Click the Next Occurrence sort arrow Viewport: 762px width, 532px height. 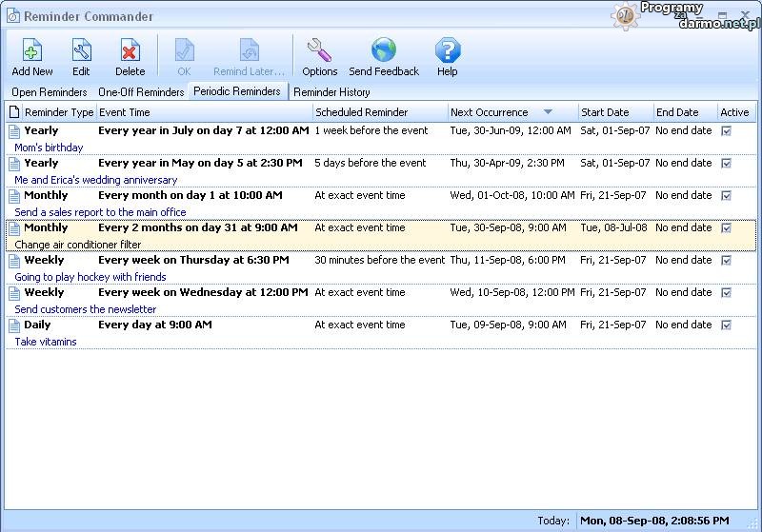pyautogui.click(x=548, y=112)
